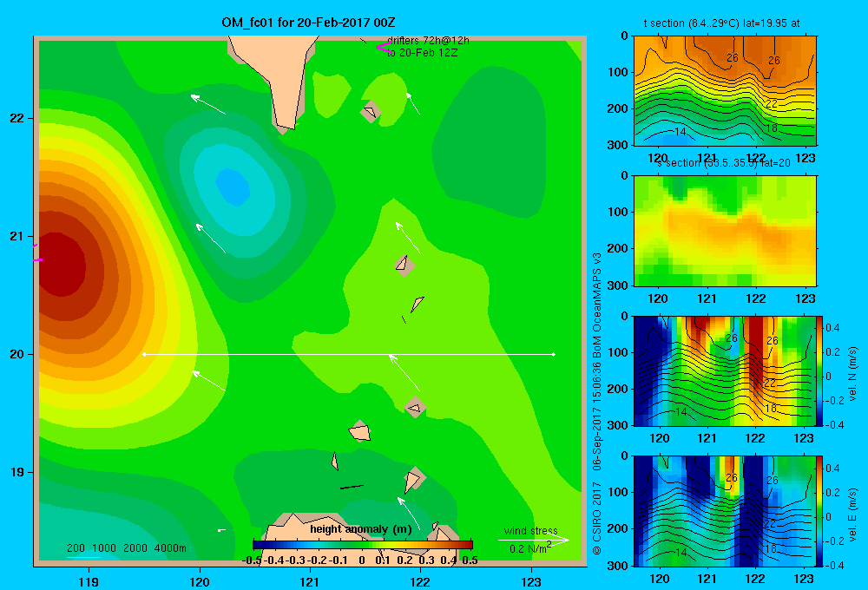The height and width of the screenshot is (590, 868).
Task: Click the height anomaly color bar
Action: click(x=363, y=545)
